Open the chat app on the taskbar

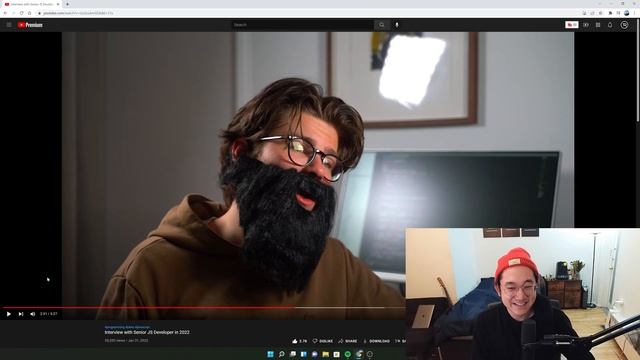pyautogui.click(x=314, y=354)
